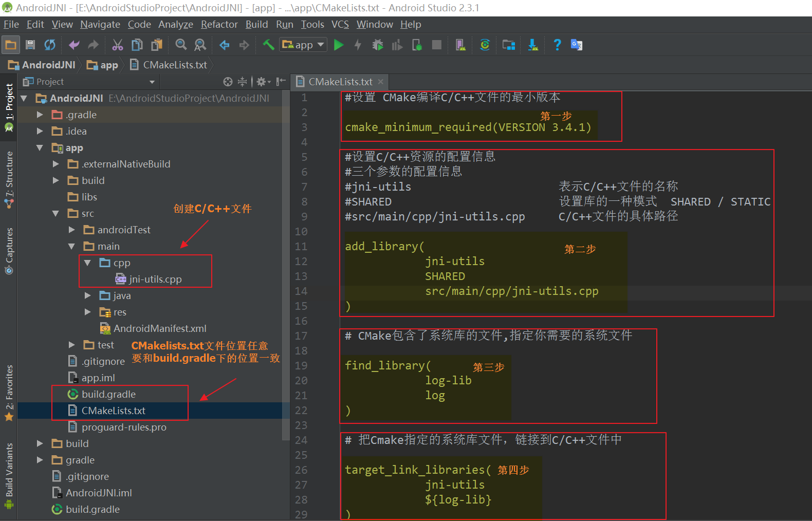Open the AVD Manager icon
Viewport: 812px width, 521px height.
(x=460, y=45)
